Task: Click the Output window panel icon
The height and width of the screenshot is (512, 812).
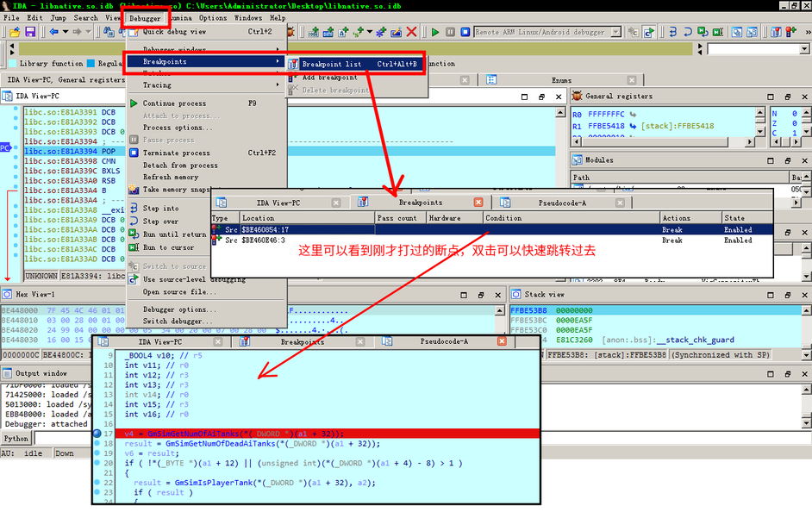Action: tap(7, 372)
